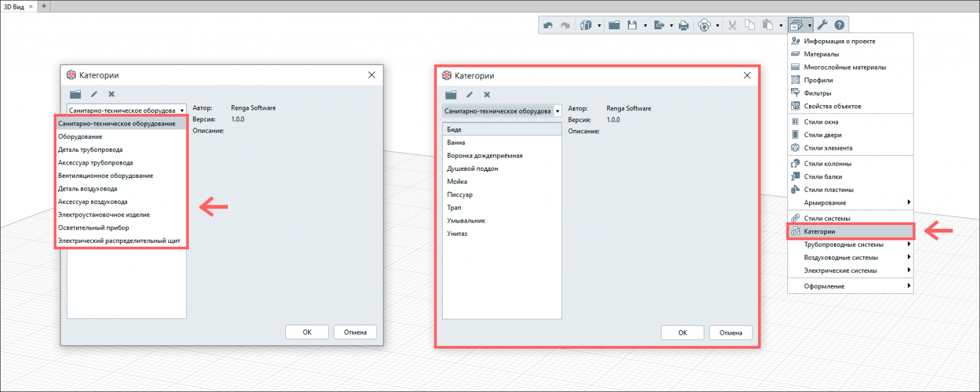
Task: Click the plus button to add a new tab
Action: pyautogui.click(x=44, y=6)
